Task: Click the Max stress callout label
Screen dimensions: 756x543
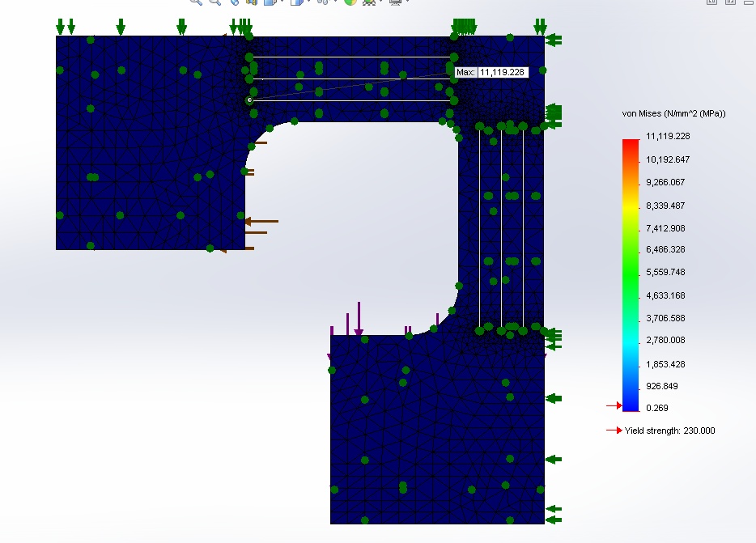Action: pos(492,72)
